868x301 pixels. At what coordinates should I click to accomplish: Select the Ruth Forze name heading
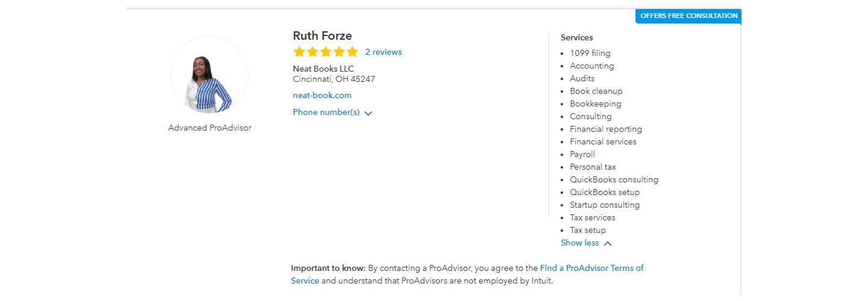[322, 36]
